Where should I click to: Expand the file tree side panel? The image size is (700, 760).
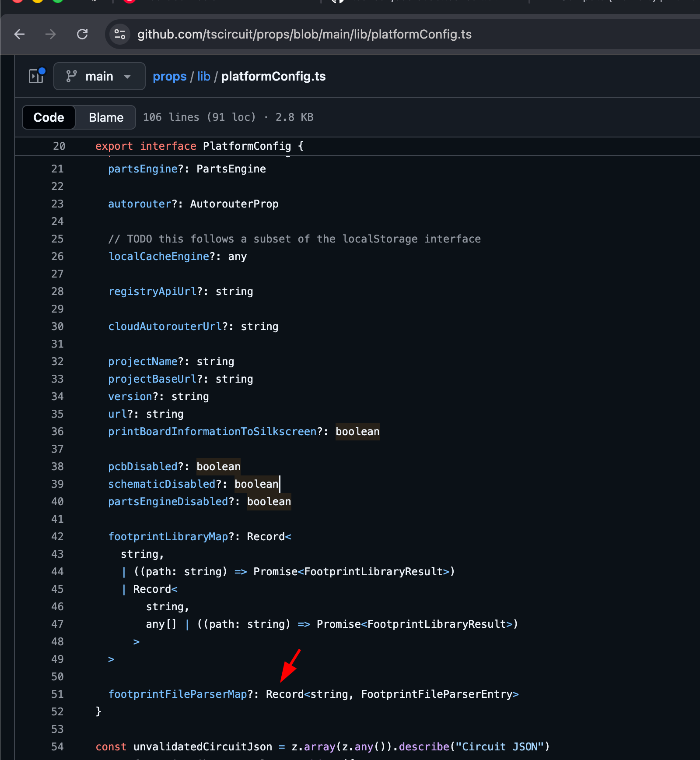(36, 76)
